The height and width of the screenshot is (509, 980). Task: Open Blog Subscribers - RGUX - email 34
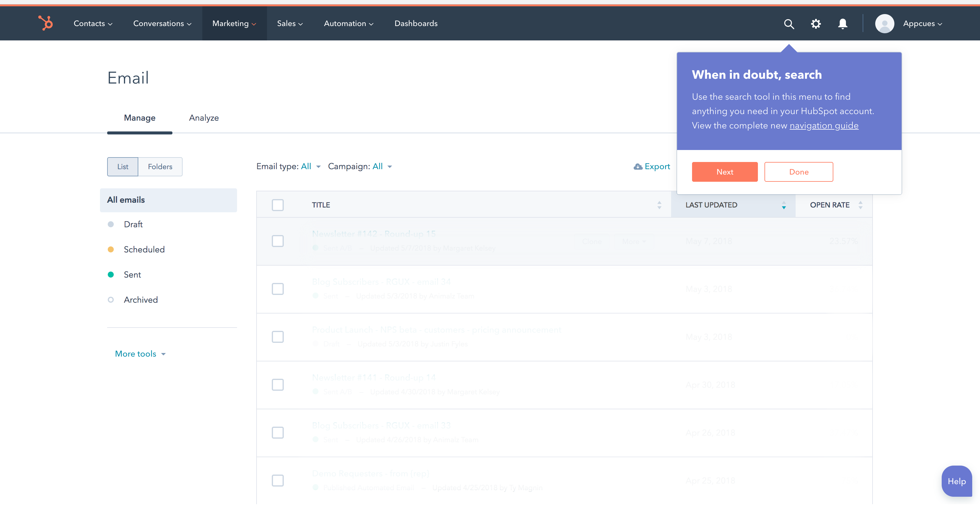click(x=381, y=282)
